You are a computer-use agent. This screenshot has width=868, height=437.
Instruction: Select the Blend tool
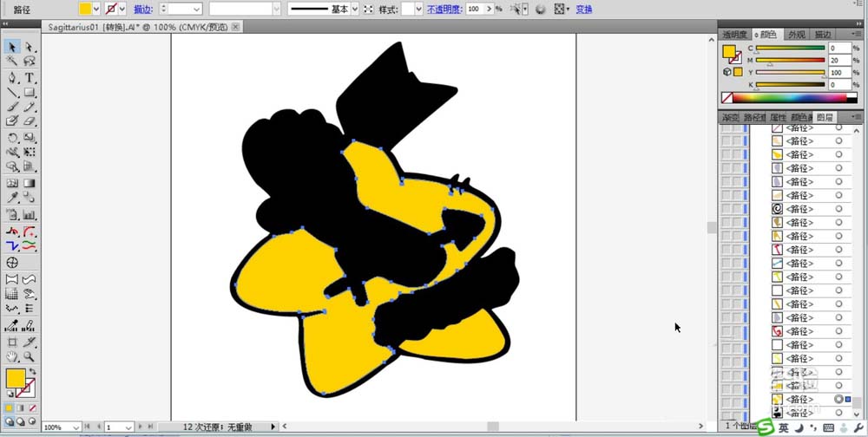(29, 198)
